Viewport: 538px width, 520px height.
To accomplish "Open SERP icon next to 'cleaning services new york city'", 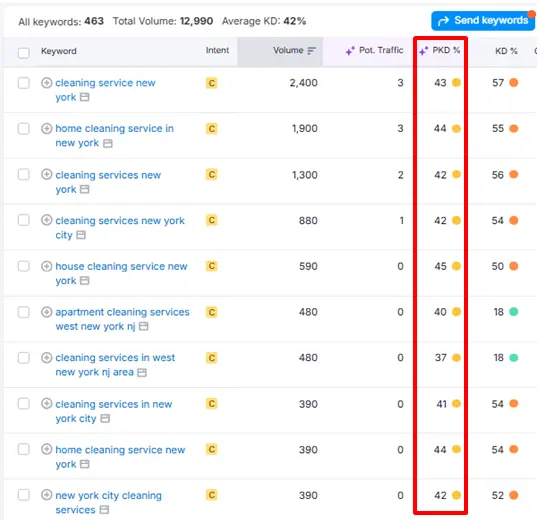I will click(x=81, y=235).
